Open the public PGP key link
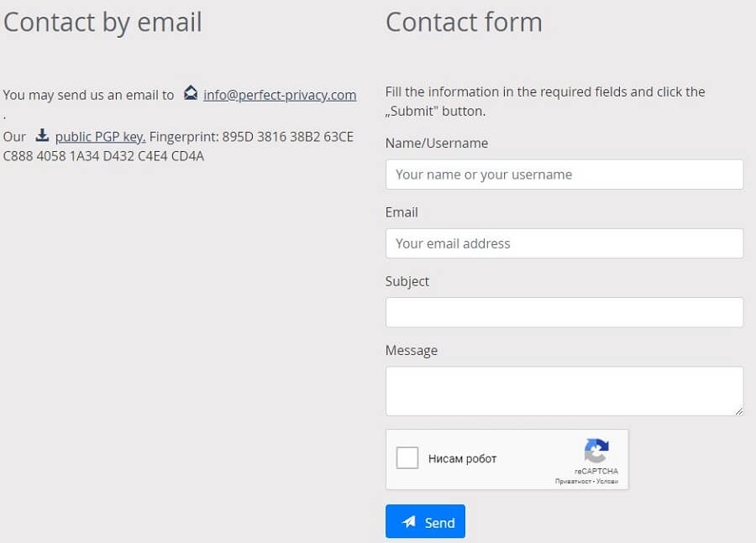The image size is (756, 543). click(x=100, y=137)
